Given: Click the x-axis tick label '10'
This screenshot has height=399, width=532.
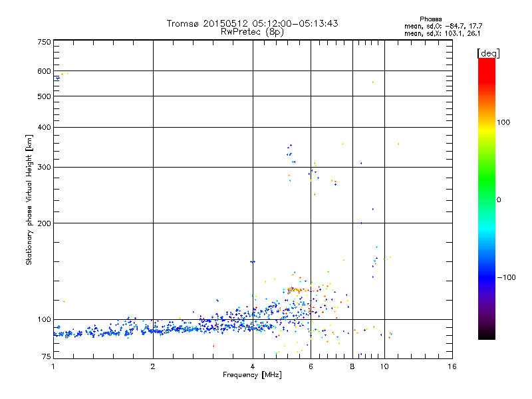Looking at the screenshot, I should coord(384,366).
